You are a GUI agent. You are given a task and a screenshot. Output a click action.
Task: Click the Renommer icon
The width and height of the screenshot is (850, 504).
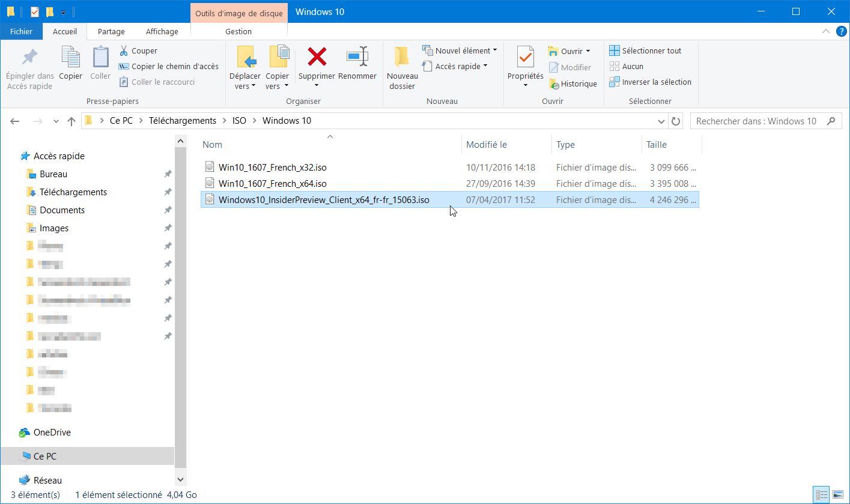(357, 57)
